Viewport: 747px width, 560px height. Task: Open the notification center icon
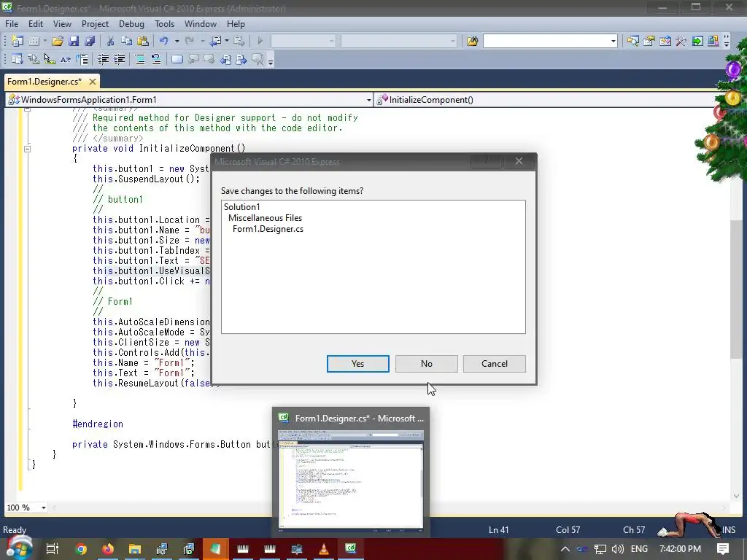pos(723,548)
